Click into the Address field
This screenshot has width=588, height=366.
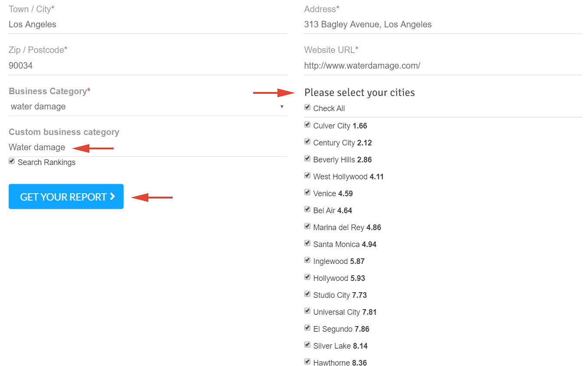(x=443, y=25)
